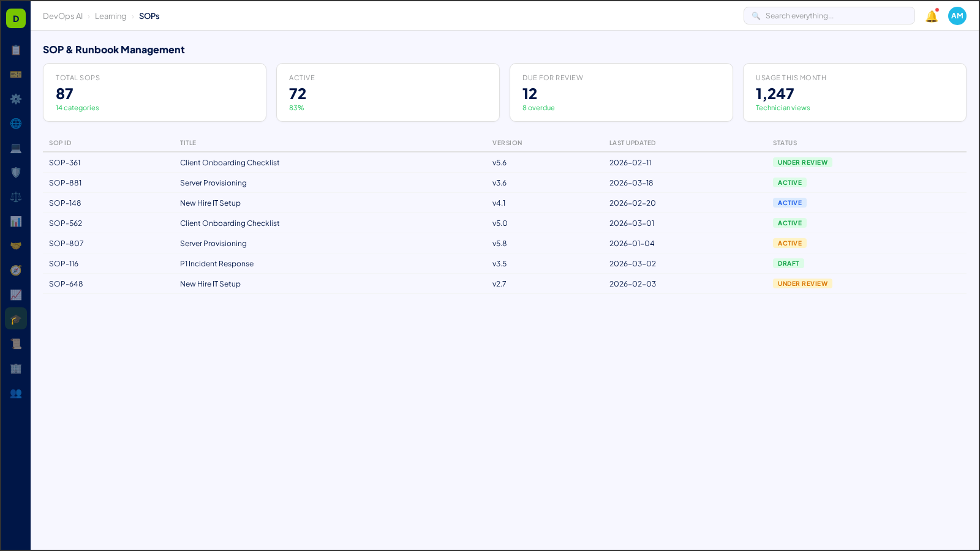The height and width of the screenshot is (551, 980).
Task: Click the compass icon in sidebar
Action: click(16, 270)
